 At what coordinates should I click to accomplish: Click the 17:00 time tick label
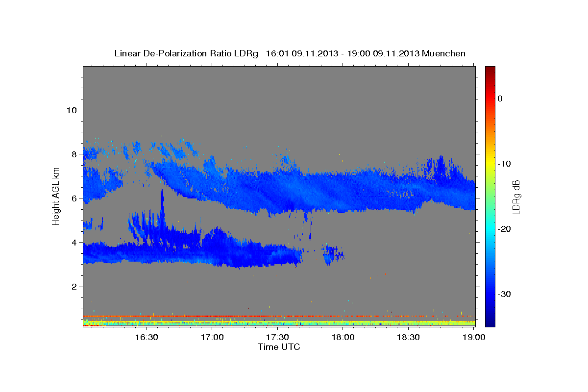click(x=212, y=338)
